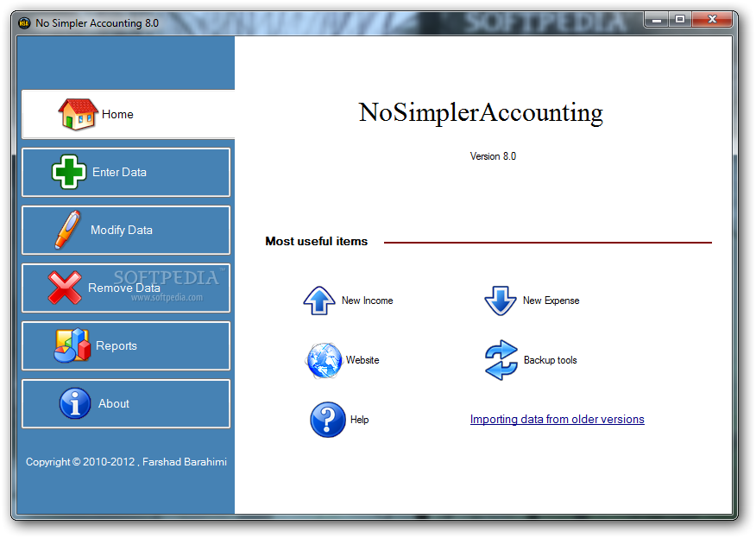Click the 'Version 8.0' text
The height and width of the screenshot is (538, 756).
point(493,156)
